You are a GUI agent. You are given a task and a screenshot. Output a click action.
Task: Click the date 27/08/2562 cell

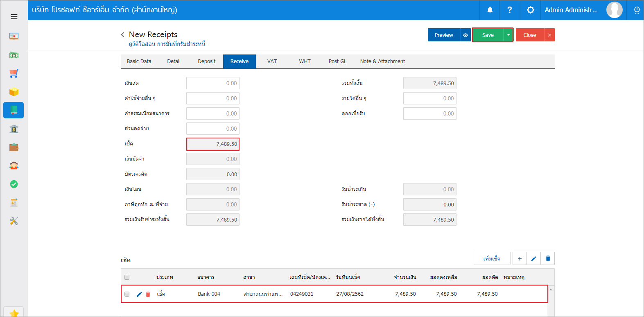point(350,294)
